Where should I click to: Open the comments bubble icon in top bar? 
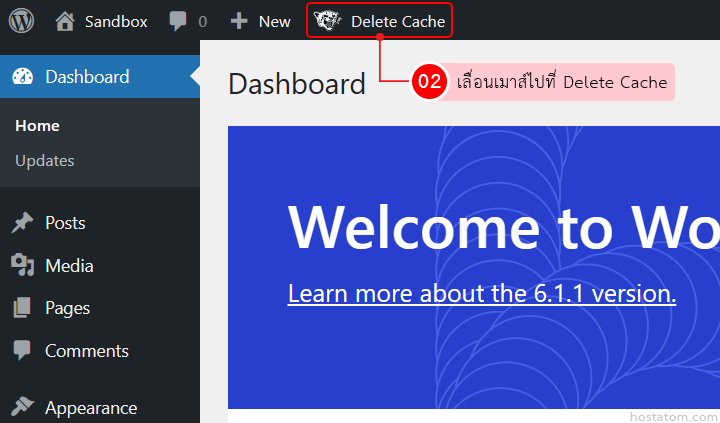177,21
